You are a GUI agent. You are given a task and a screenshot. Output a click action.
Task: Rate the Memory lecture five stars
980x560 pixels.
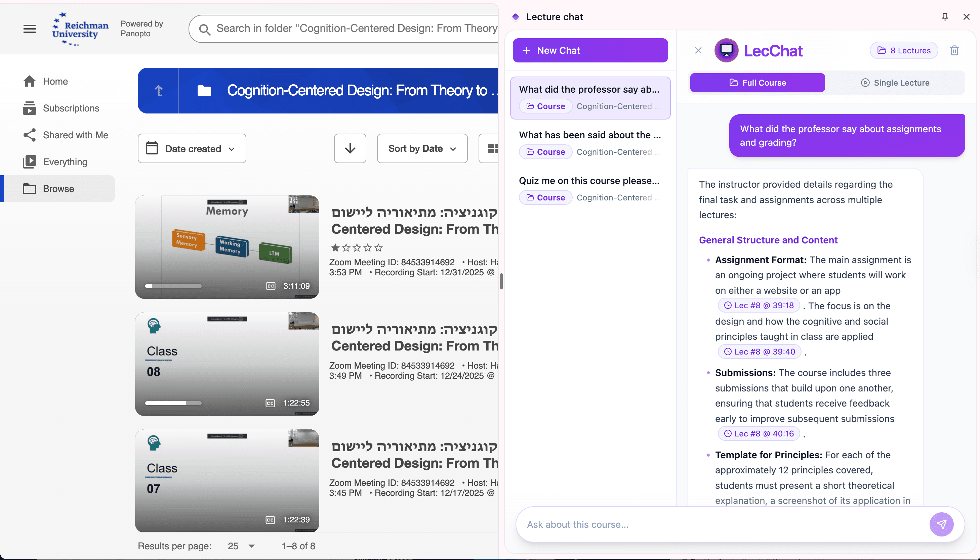point(378,248)
